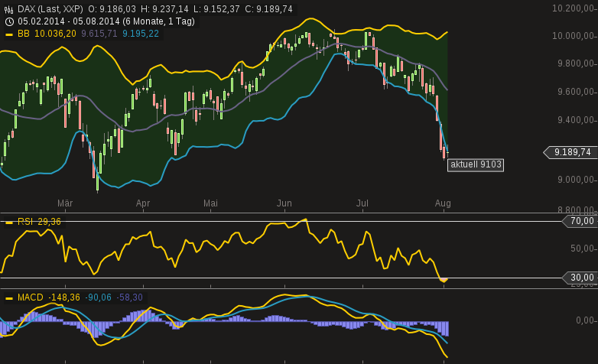The width and height of the screenshot is (598, 364).
Task: Click the low value L: 9.152,37
Action: pos(216,9)
